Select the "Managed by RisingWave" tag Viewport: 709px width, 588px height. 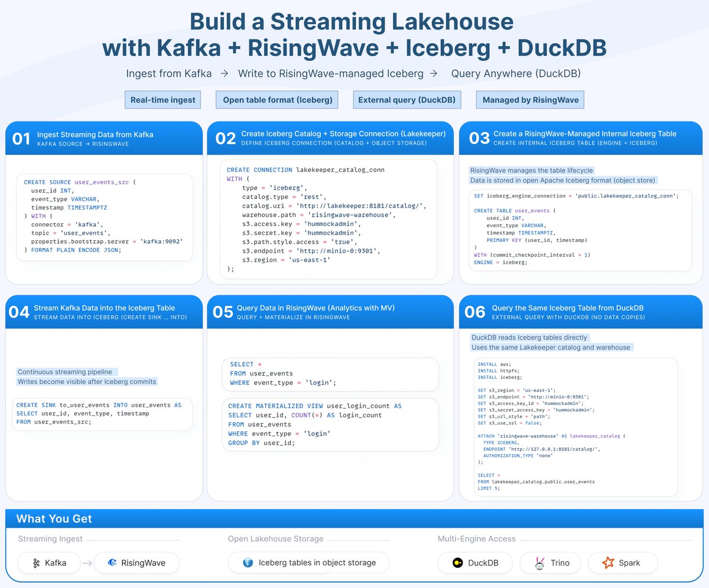pyautogui.click(x=530, y=100)
